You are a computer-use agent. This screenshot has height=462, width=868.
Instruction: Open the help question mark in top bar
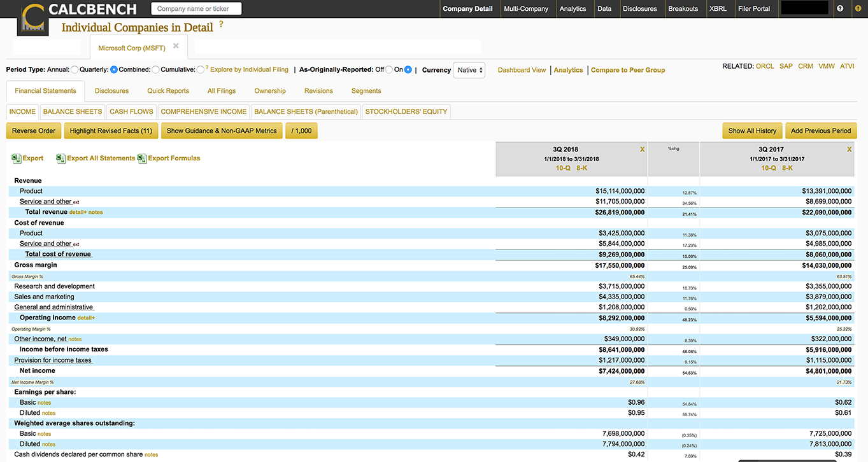pyautogui.click(x=840, y=9)
